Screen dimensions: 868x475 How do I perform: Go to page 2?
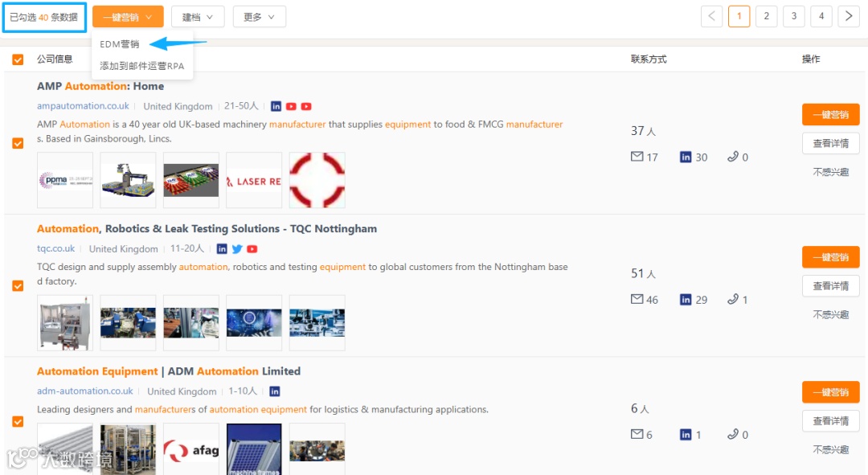[766, 16]
